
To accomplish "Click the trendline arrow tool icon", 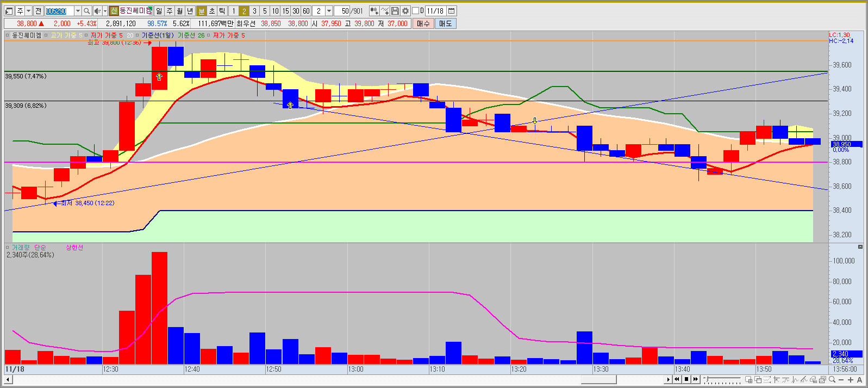I will click(x=776, y=379).
